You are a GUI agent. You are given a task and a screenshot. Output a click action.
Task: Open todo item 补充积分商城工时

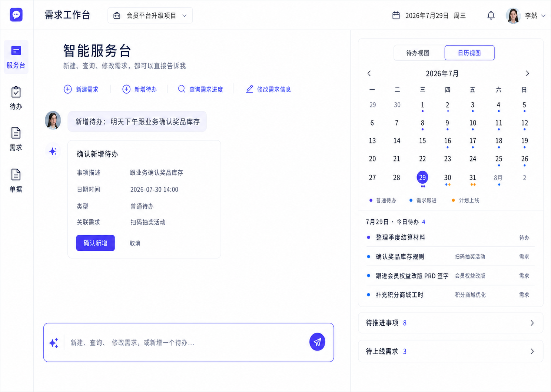click(x=451, y=295)
